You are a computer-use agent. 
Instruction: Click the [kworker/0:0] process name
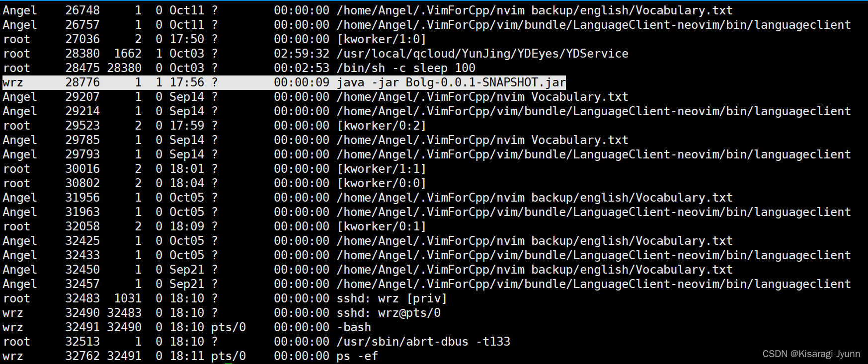tap(382, 183)
